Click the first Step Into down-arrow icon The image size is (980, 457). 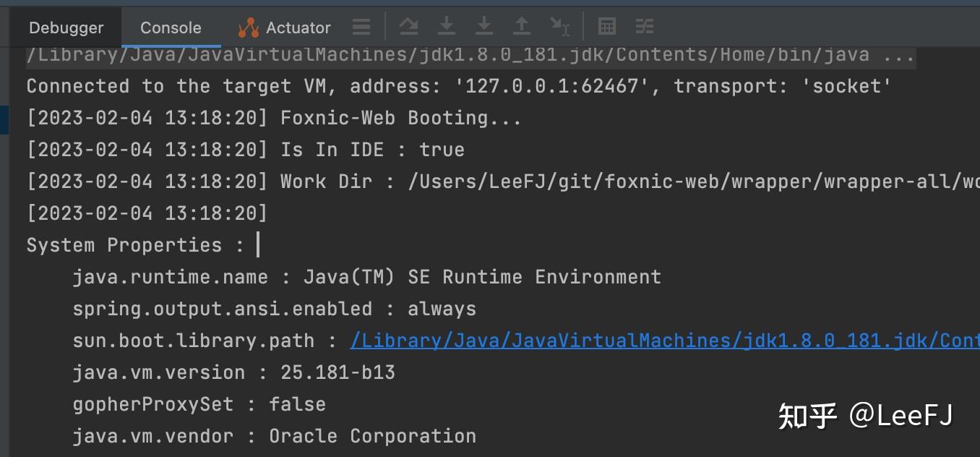tap(447, 27)
